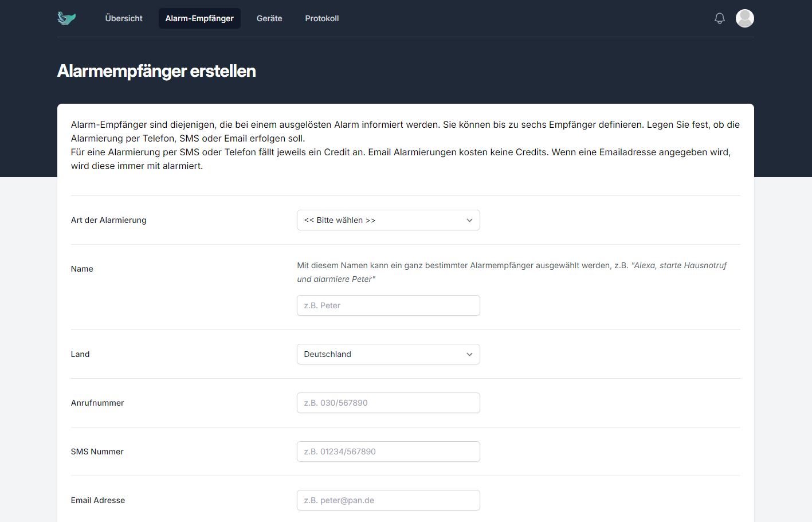This screenshot has width=812, height=522.
Task: Click the bird logo icon
Action: (66, 18)
